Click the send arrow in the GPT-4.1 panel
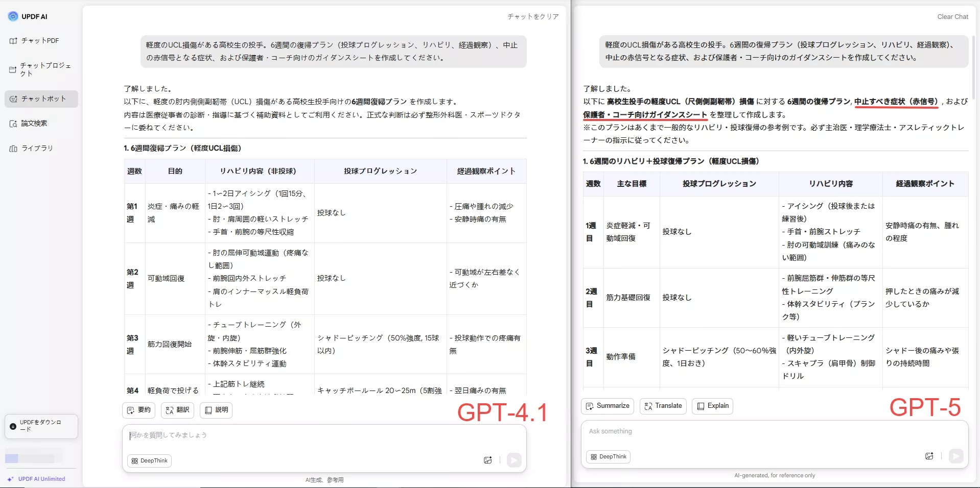 (x=514, y=460)
